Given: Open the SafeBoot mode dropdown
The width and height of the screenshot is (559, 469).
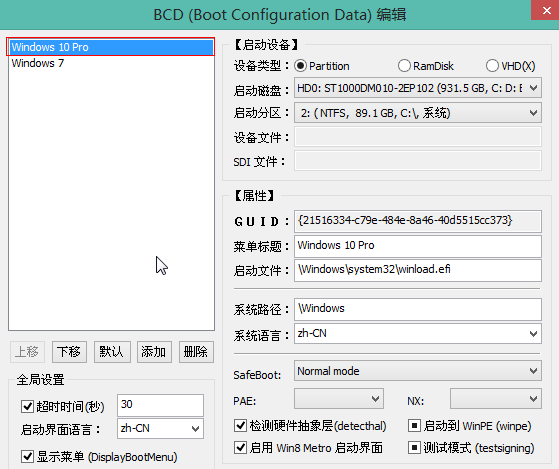Looking at the screenshot, I should click(x=418, y=371).
